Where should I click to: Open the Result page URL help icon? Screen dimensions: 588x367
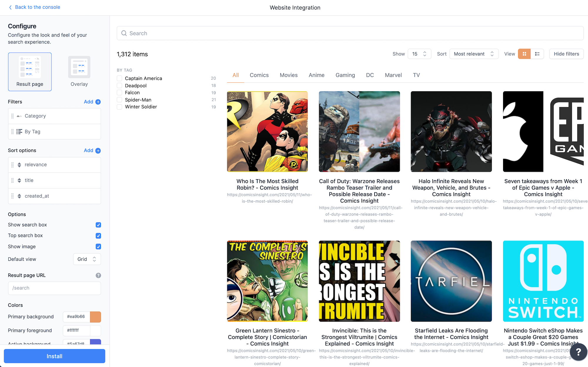click(x=98, y=275)
